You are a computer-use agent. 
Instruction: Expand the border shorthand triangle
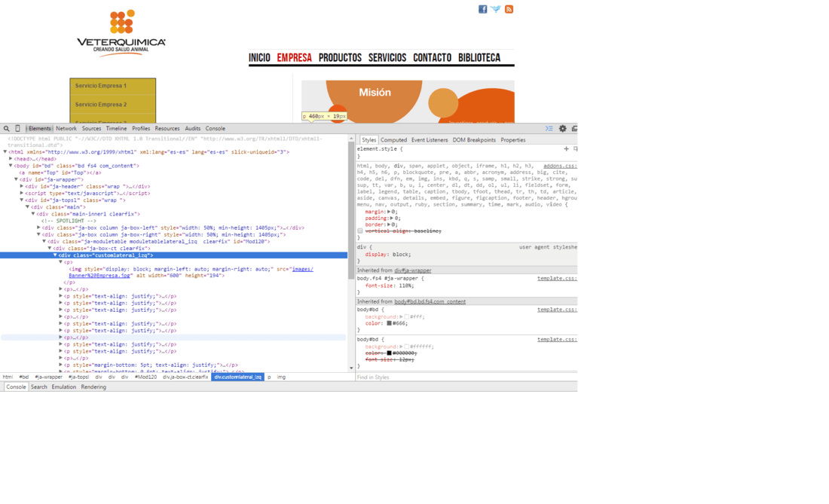pyautogui.click(x=389, y=225)
